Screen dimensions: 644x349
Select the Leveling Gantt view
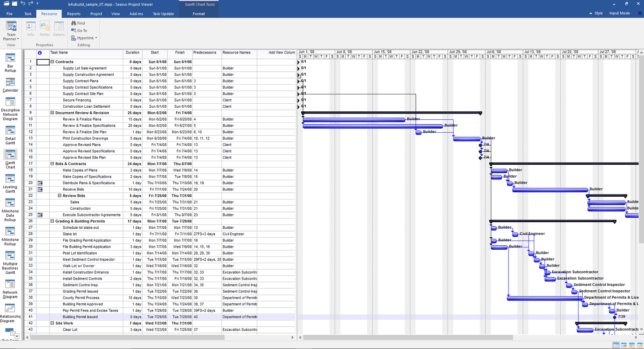click(10, 182)
